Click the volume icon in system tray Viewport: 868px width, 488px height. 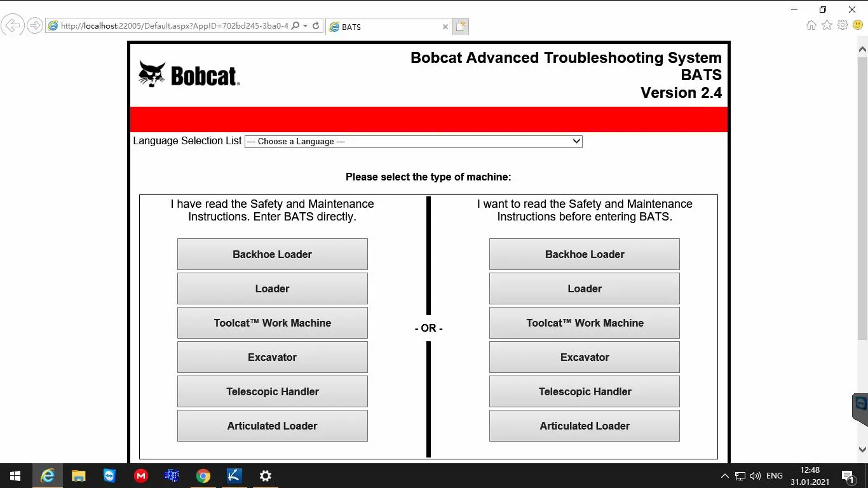click(754, 475)
